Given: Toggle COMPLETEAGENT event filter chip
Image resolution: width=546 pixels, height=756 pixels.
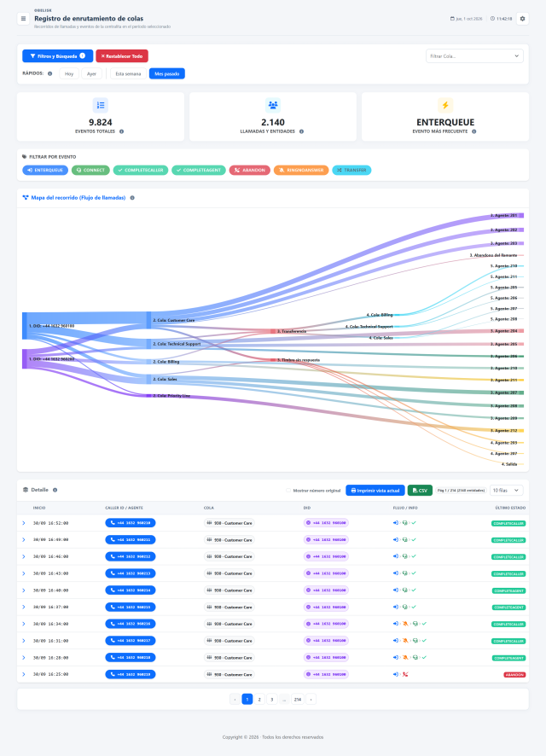Looking at the screenshot, I should pyautogui.click(x=199, y=170).
